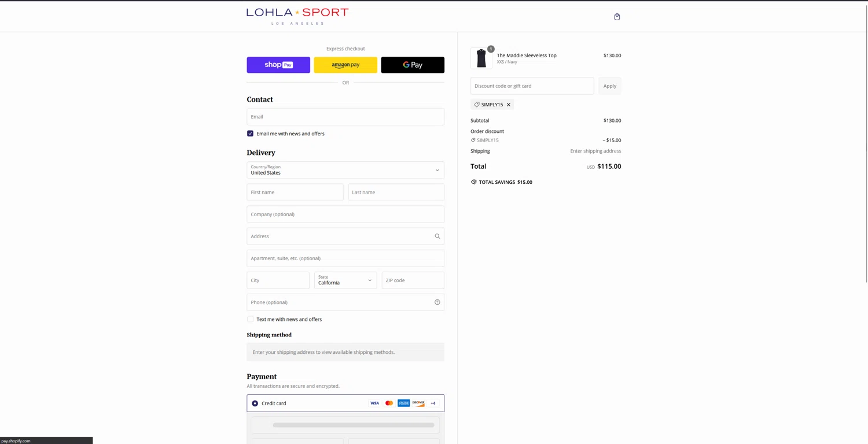Focus the Discount code or gift card field
This screenshot has width=868, height=444.
(x=532, y=86)
